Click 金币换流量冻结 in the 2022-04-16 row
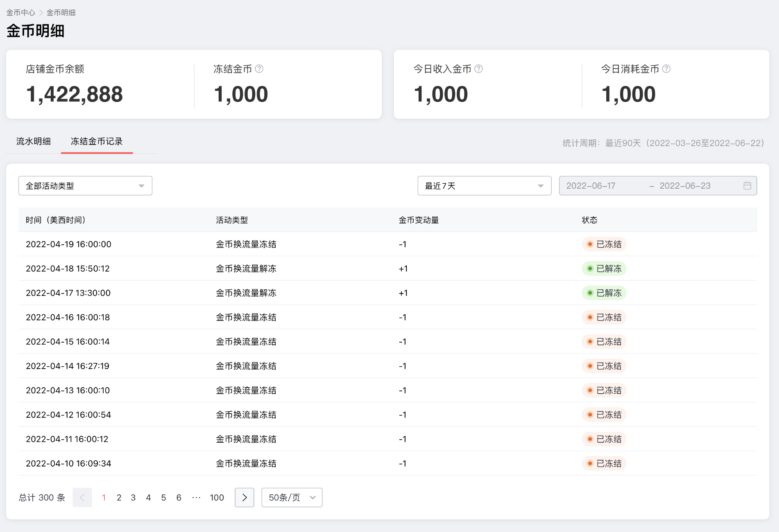 point(246,317)
